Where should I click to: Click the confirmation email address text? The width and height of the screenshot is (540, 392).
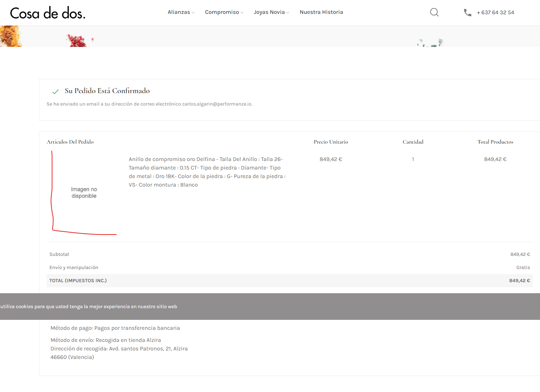tap(217, 104)
